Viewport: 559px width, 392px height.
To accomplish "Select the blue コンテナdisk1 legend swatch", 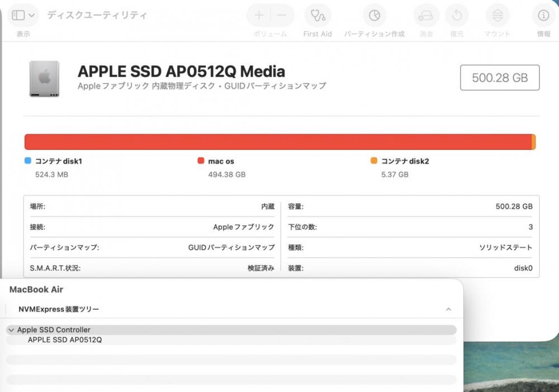I will click(x=28, y=161).
